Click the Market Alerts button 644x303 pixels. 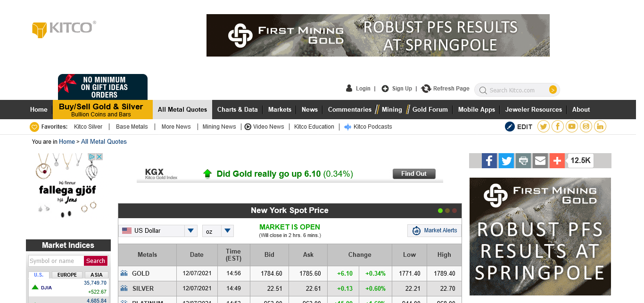[x=434, y=230]
